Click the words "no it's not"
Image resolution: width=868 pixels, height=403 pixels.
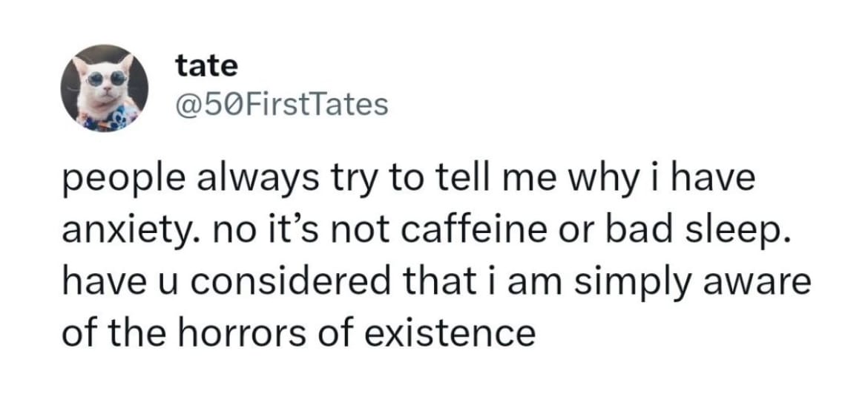[300, 232]
